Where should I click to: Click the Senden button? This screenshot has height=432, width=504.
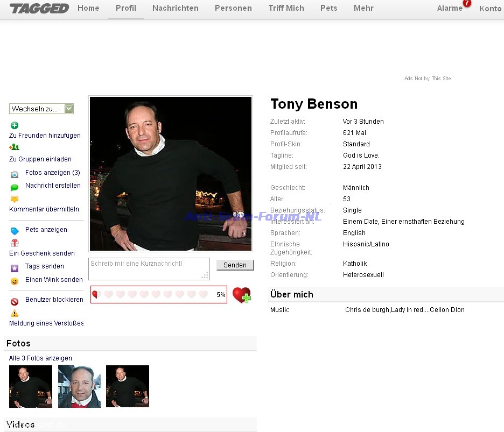pos(235,265)
